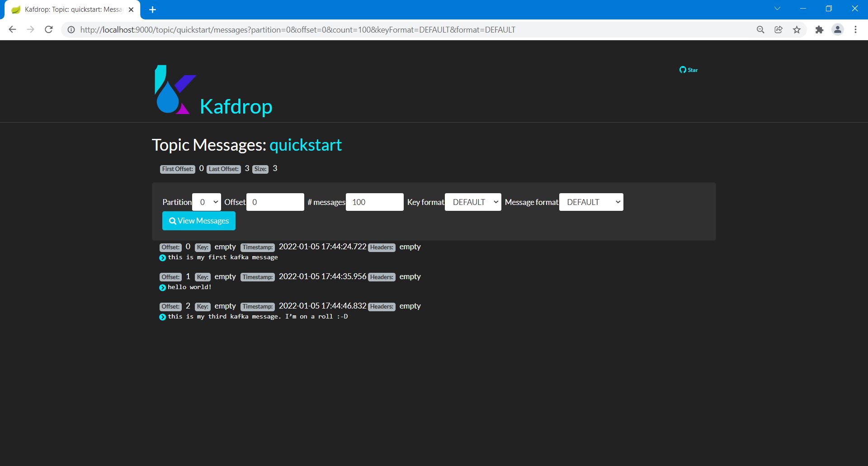Open the Key format dropdown
This screenshot has height=466, width=868.
click(x=473, y=202)
